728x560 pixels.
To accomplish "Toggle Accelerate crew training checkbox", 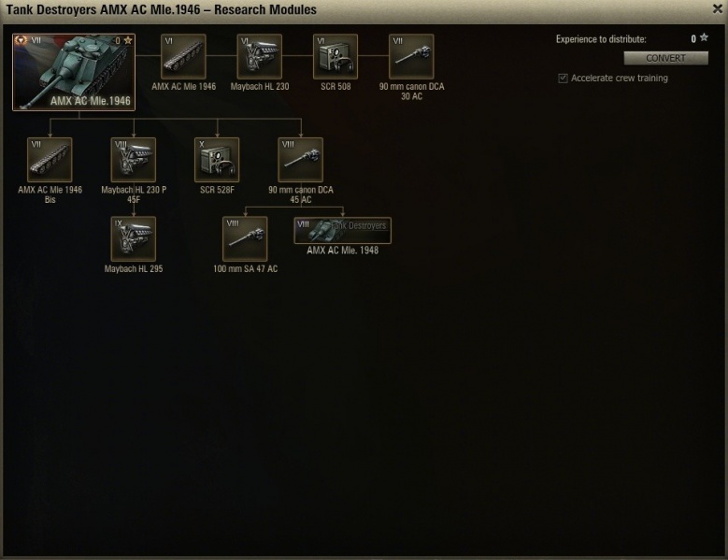I will (x=563, y=78).
